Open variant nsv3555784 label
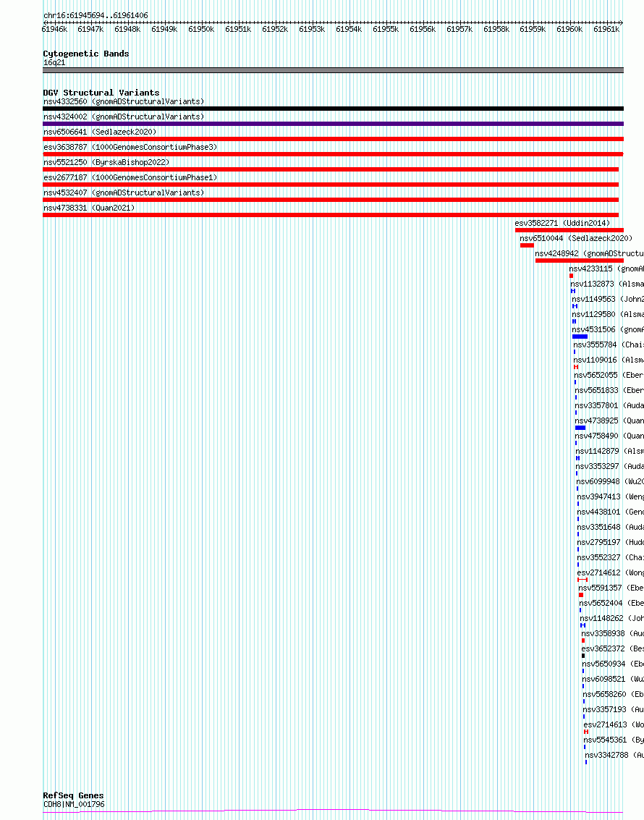Image resolution: width=644 pixels, height=820 pixels. 609,344
